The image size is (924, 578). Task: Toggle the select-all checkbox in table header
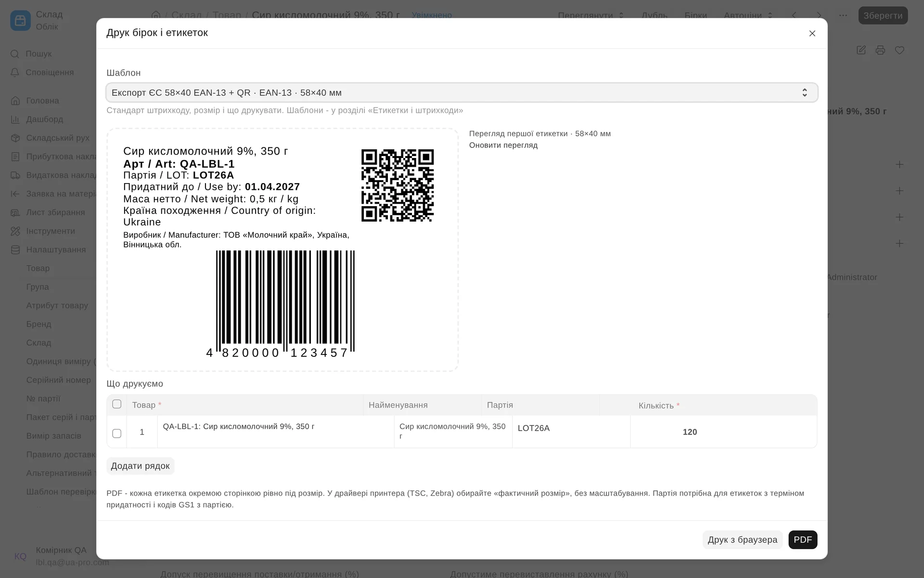116,404
